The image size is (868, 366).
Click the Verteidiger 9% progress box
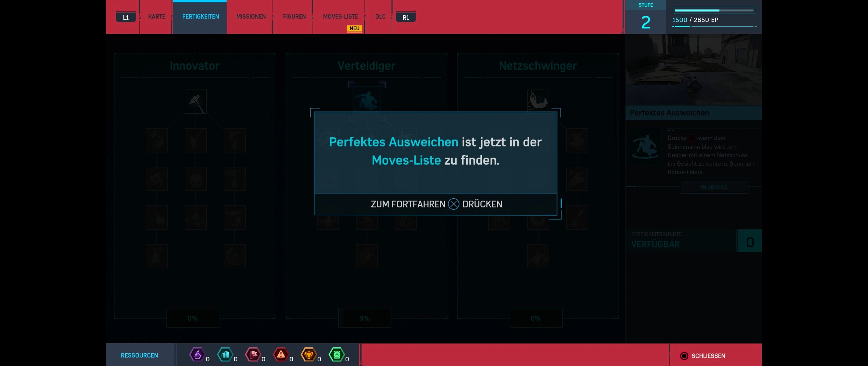click(364, 318)
